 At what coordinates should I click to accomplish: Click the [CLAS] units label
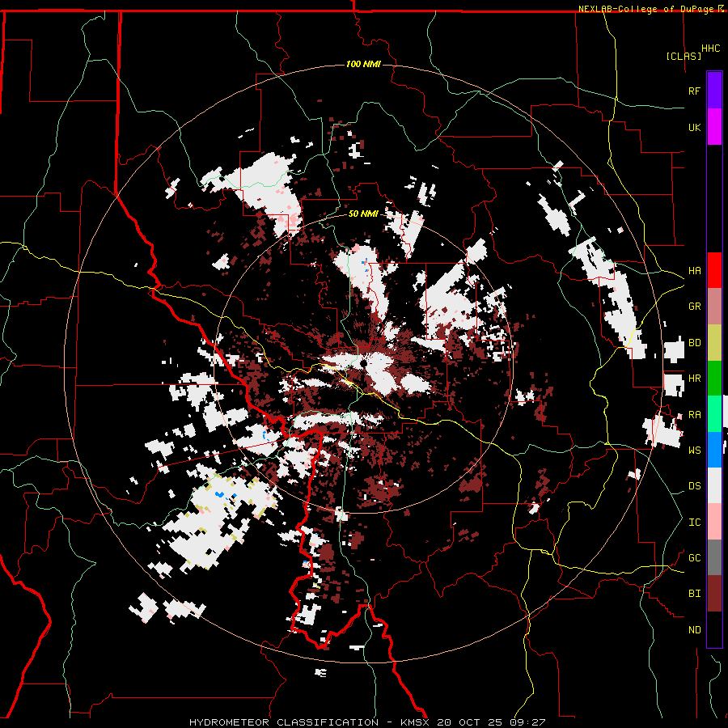pyautogui.click(x=684, y=56)
